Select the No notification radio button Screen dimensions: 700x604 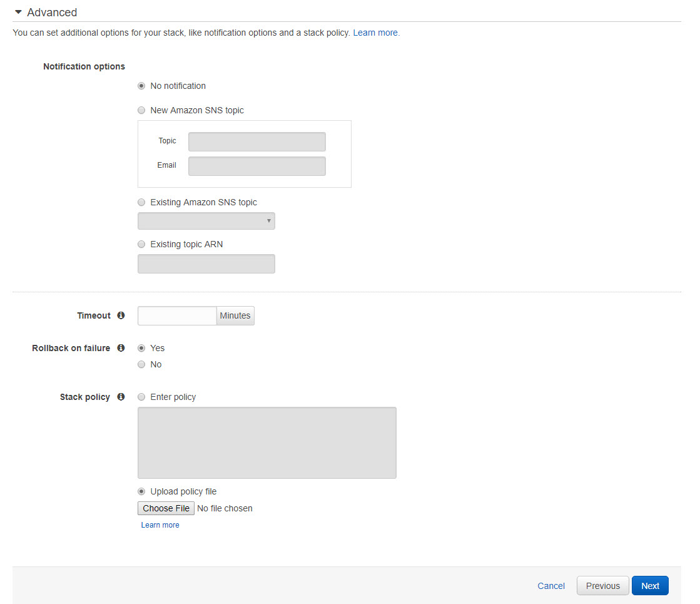[x=141, y=86]
